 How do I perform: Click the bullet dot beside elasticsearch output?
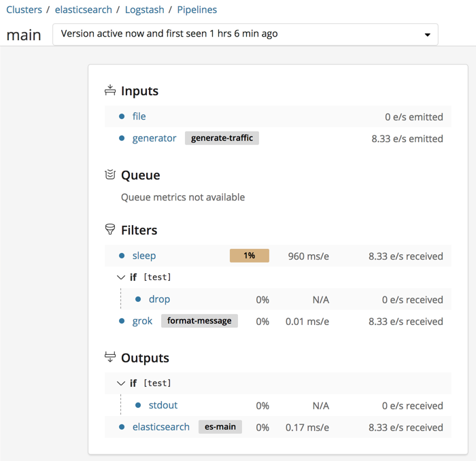click(122, 427)
